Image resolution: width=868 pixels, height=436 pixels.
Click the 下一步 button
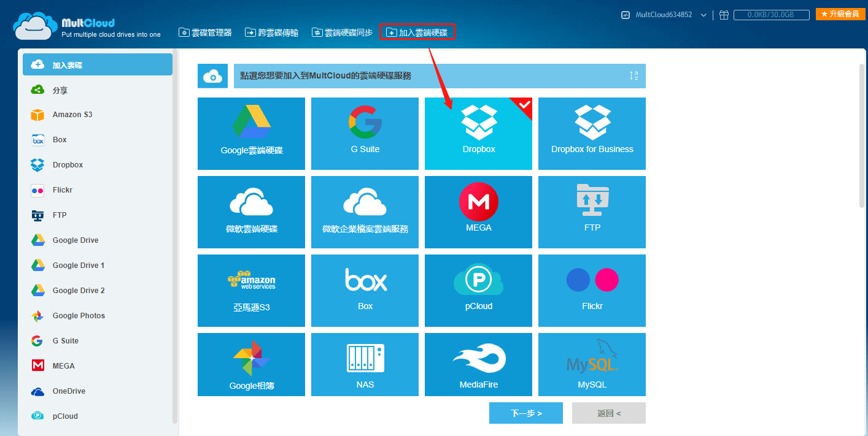pos(526,413)
